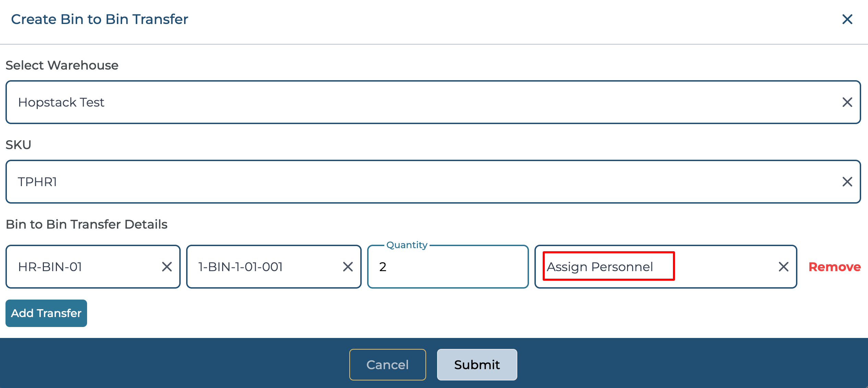Click the Select Warehouse label
This screenshot has width=868, height=388.
62,65
